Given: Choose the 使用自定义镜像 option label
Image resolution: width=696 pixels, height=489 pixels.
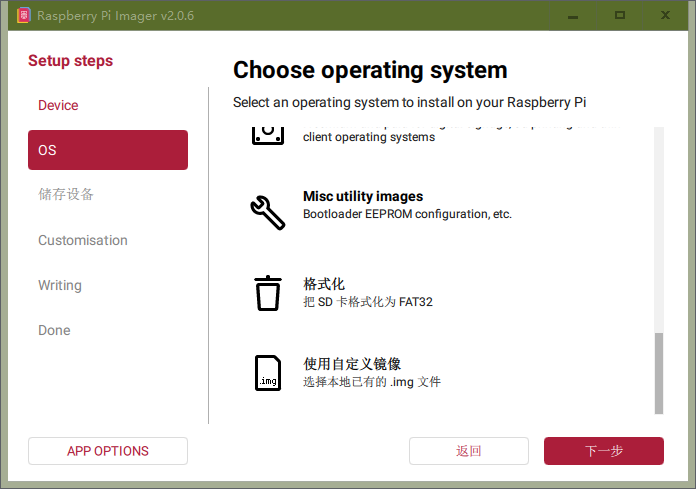Looking at the screenshot, I should click(352, 364).
